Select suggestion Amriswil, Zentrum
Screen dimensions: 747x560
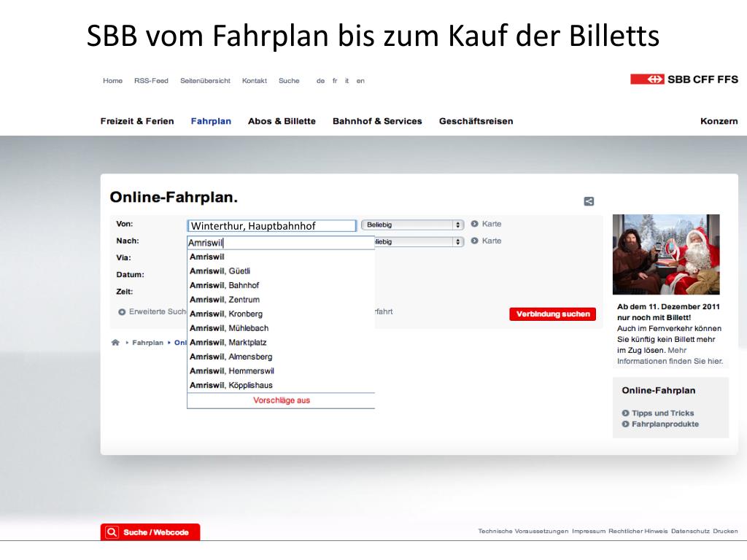(281, 300)
